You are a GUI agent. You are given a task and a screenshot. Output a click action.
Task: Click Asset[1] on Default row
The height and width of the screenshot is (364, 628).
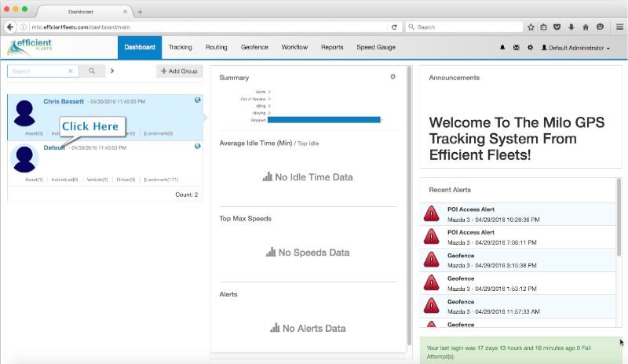coord(34,180)
